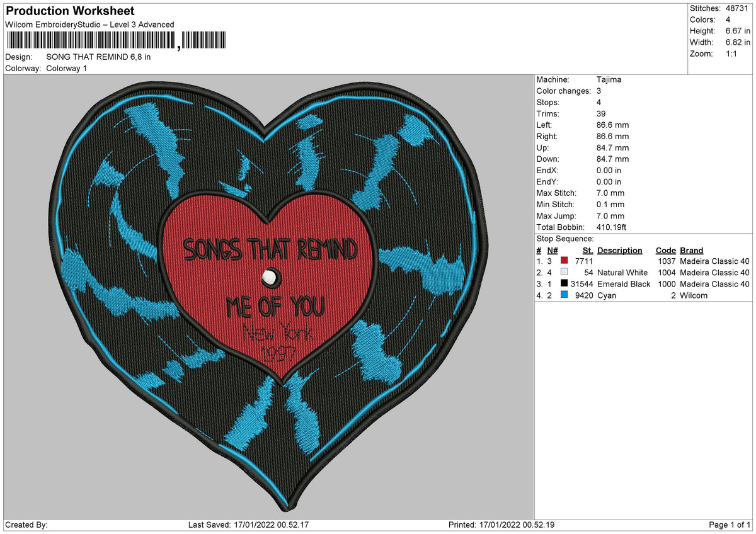756x534 pixels.
Task: Select code 1000 in Emerald Black row
Action: pyautogui.click(x=667, y=284)
